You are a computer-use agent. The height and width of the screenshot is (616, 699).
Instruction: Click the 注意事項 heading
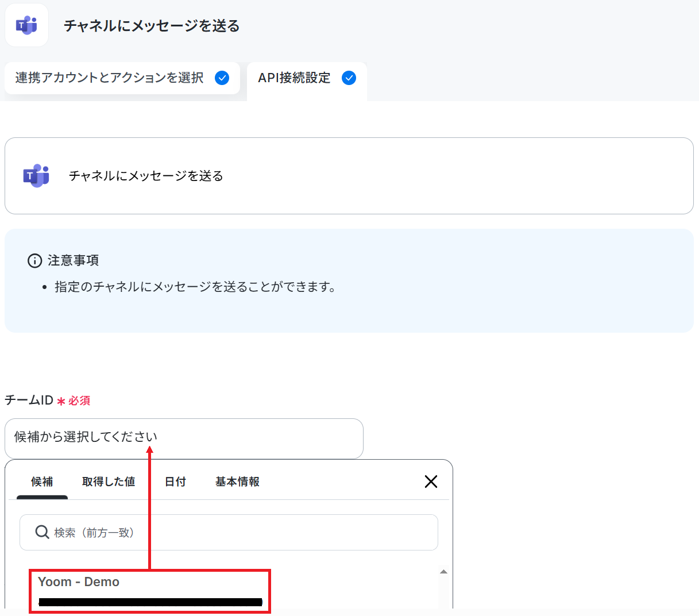[73, 260]
